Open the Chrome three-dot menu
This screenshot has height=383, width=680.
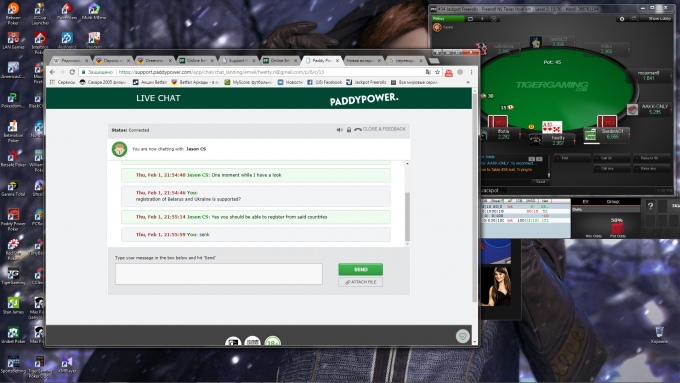click(x=471, y=72)
